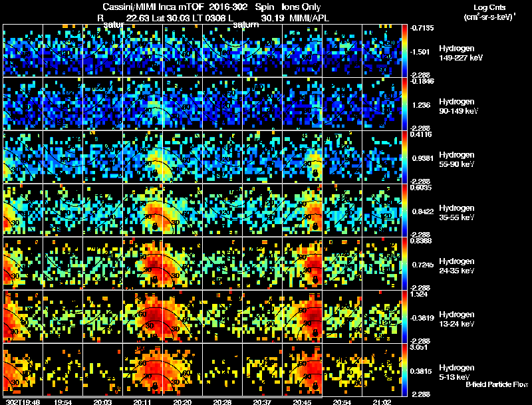The height and width of the screenshot is (405, 532).
Task: Click the 'B-field Particle Flow' label
Action: point(497,384)
